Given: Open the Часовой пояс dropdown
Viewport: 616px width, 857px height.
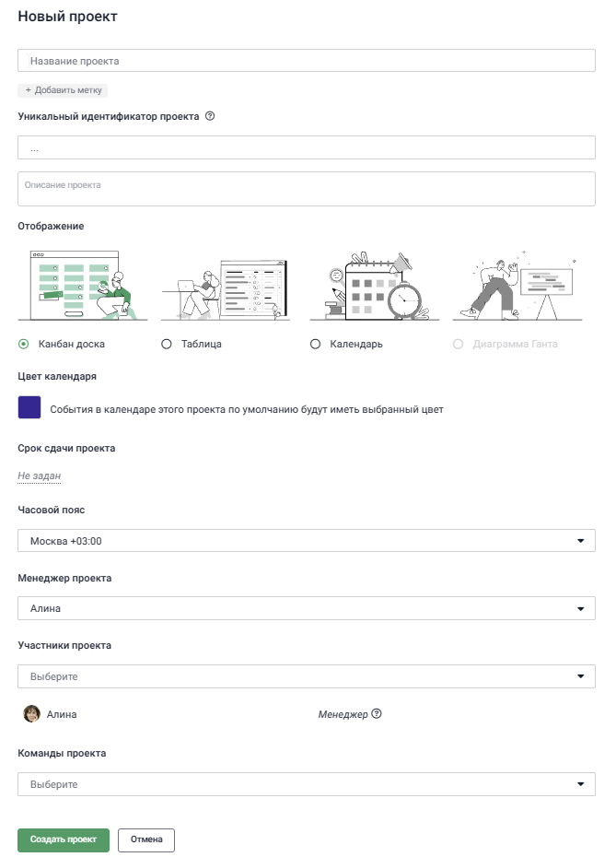Looking at the screenshot, I should (x=307, y=541).
